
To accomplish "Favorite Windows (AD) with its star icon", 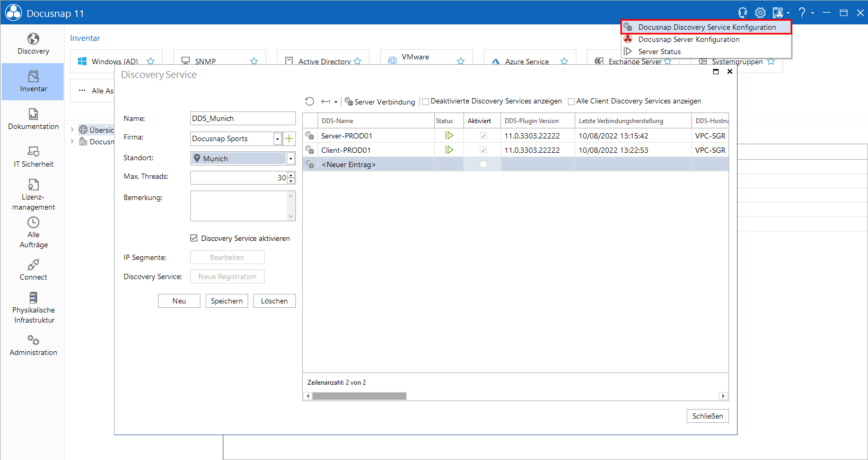I will (x=151, y=61).
